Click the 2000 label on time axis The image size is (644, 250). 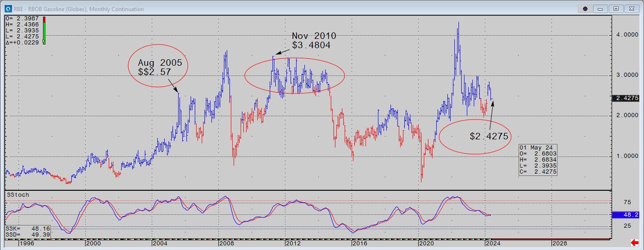point(93,243)
